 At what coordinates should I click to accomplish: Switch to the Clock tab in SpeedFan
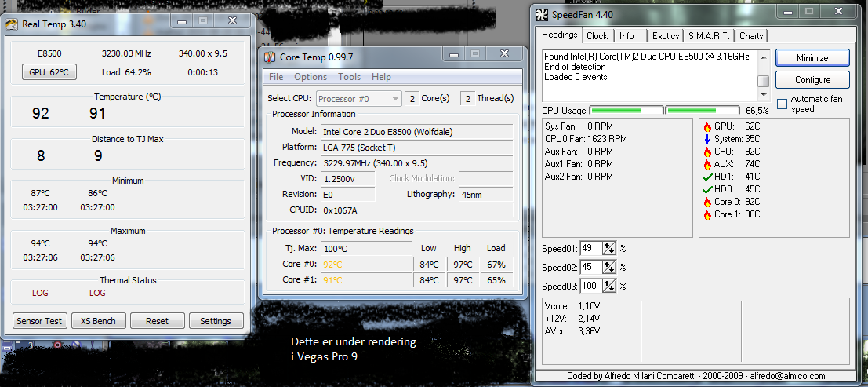(597, 36)
